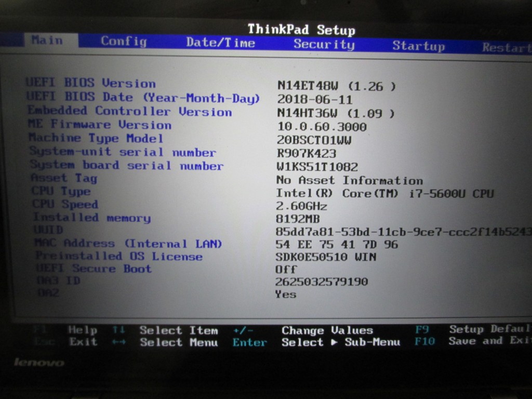
Task: Open the Config tab
Action: coord(124,41)
